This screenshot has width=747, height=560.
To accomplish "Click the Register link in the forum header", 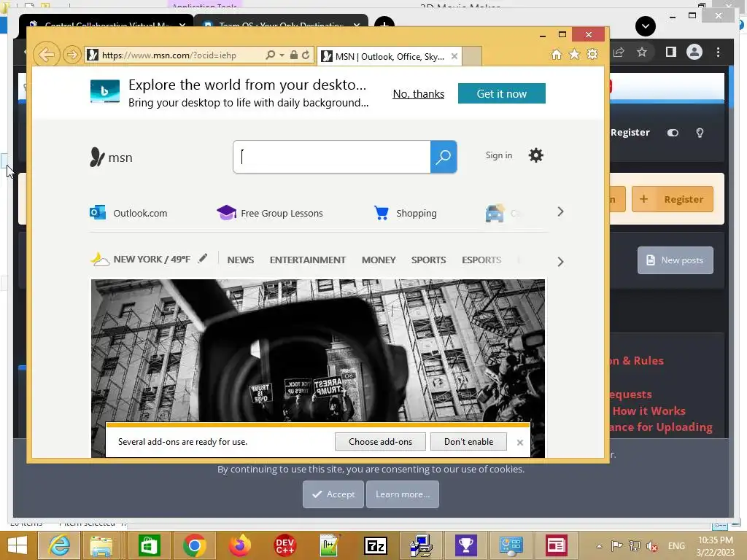I will tap(630, 133).
